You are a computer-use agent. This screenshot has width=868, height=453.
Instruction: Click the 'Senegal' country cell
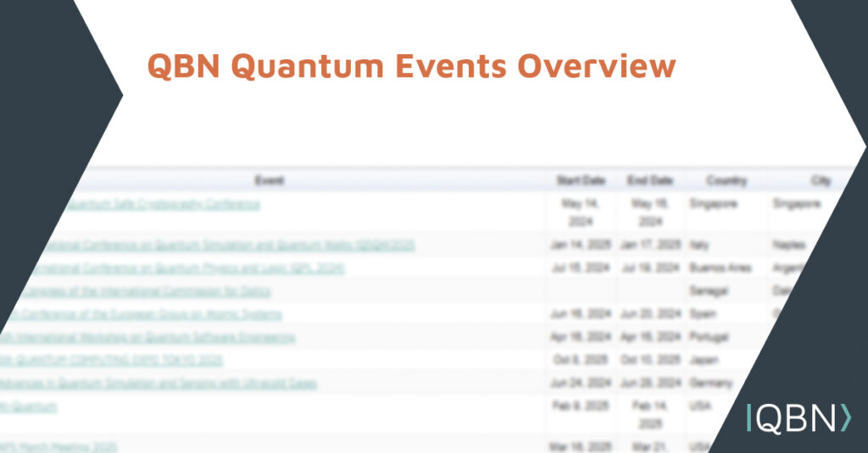tap(709, 291)
